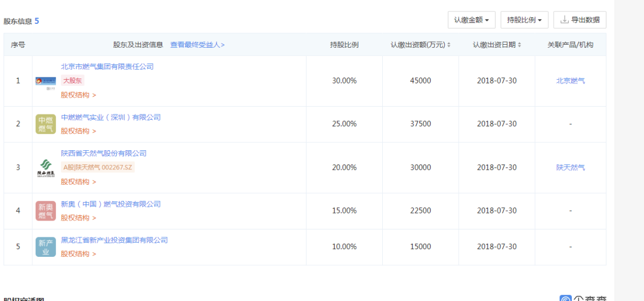
Task: Open 陕西省天然气股份有限公司 link
Action: click(x=104, y=154)
